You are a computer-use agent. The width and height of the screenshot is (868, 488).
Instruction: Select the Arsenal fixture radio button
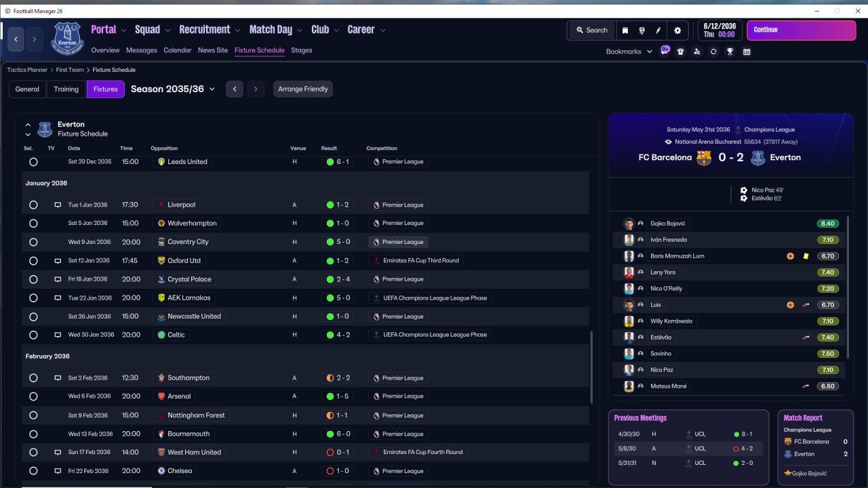click(33, 396)
